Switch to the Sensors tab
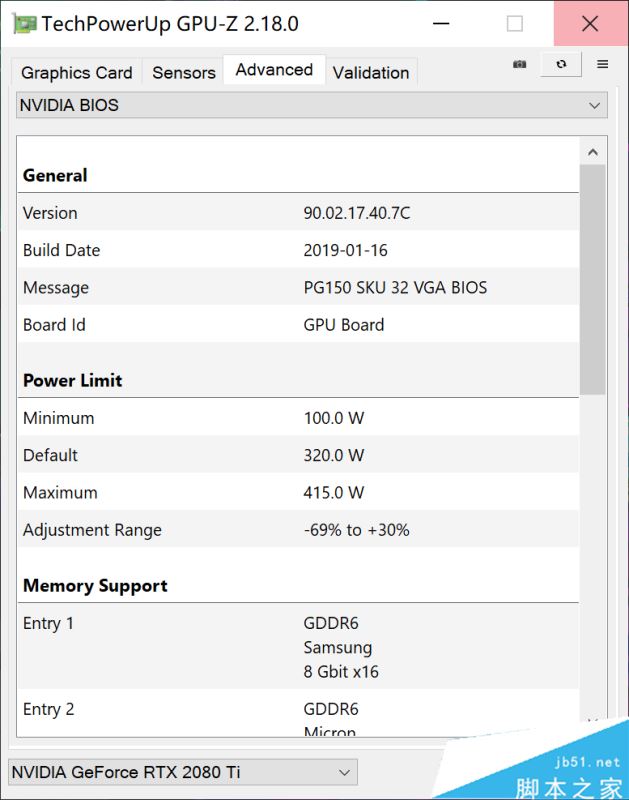Screen dimensions: 629x800 click(x=184, y=72)
